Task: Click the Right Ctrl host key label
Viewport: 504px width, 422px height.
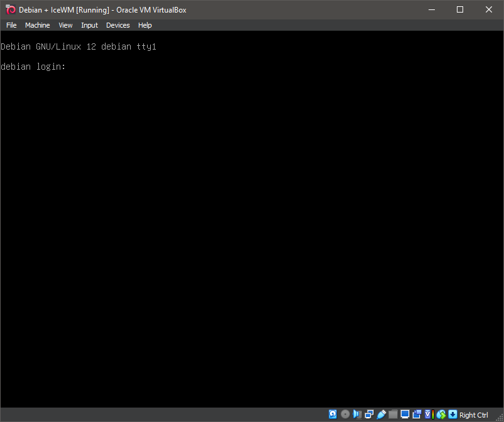Action: [474, 415]
